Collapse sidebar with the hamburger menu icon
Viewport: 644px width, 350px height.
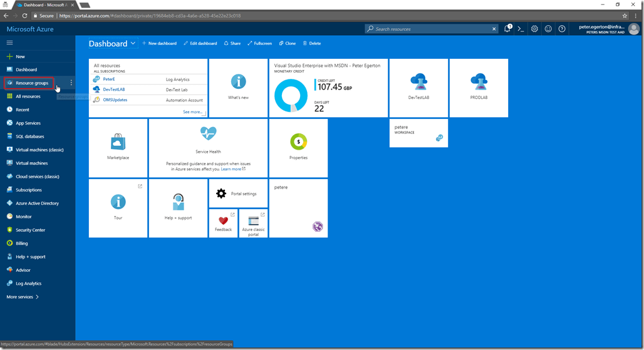coord(9,43)
